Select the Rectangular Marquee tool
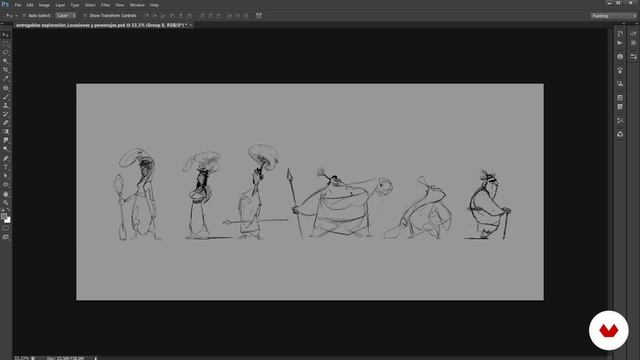640x360 pixels. (6, 44)
